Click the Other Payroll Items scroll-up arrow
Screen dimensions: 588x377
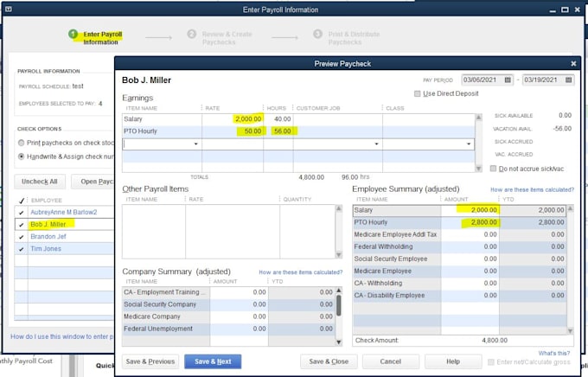(339, 208)
